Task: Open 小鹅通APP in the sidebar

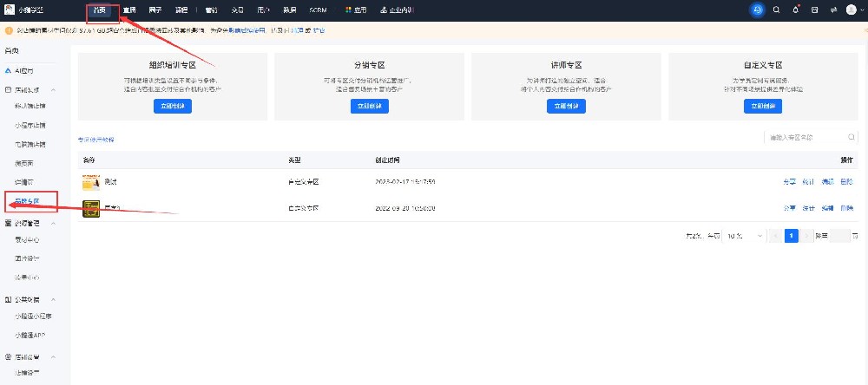Action: click(x=30, y=335)
